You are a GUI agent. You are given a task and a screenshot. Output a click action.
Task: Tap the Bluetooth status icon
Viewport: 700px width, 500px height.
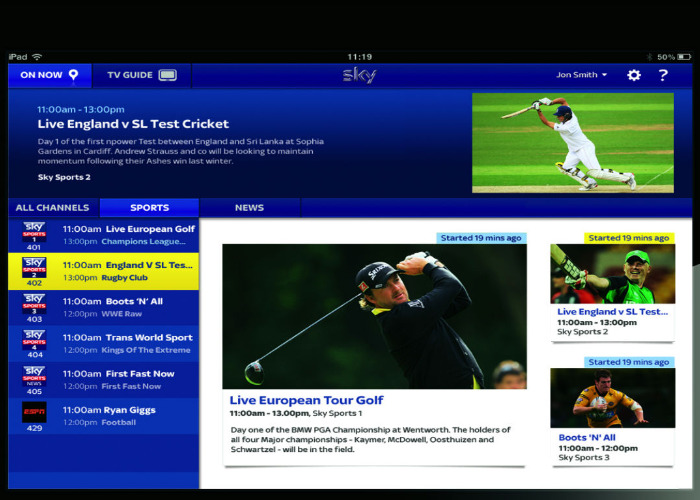click(649, 57)
